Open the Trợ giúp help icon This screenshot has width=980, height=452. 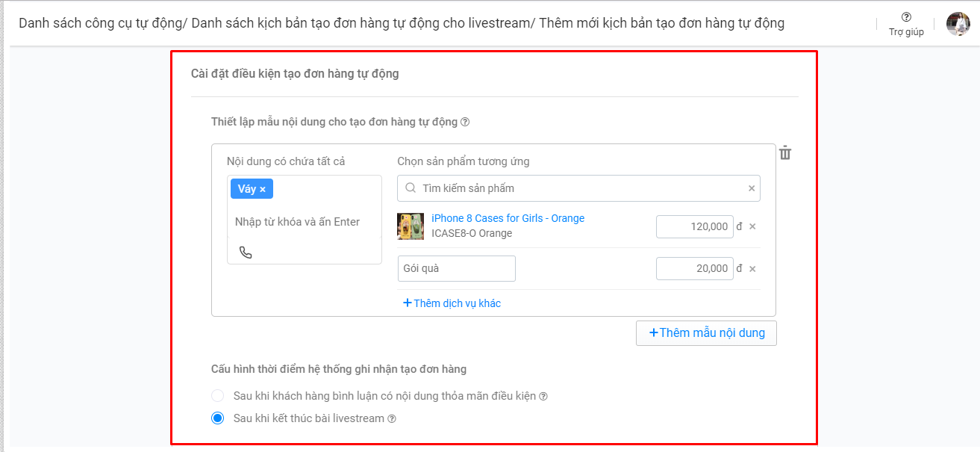tap(906, 16)
